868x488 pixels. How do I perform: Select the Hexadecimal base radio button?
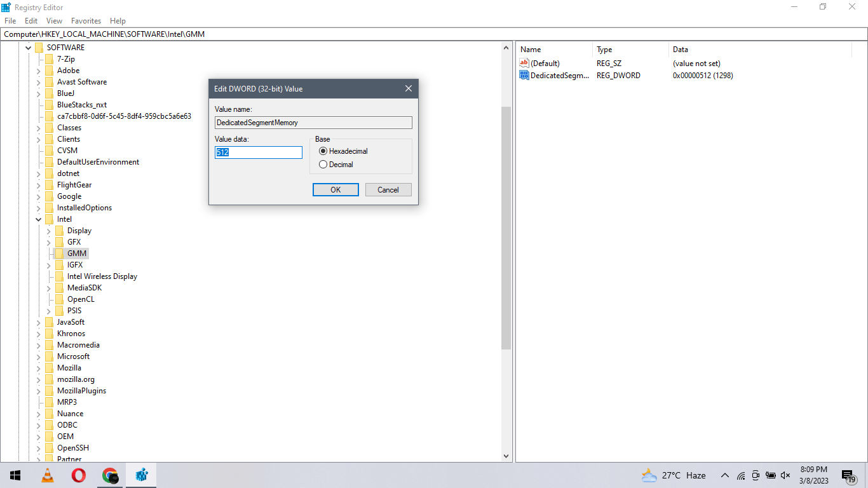tap(323, 151)
